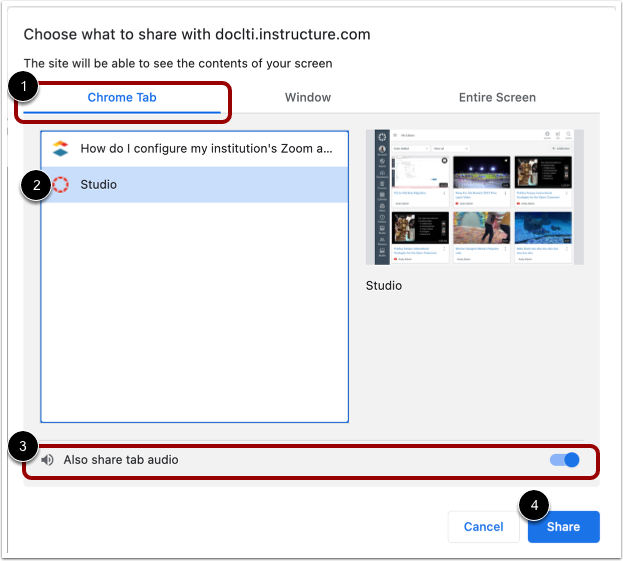
Task: Click the Studio preview thumbnail
Action: 475,197
